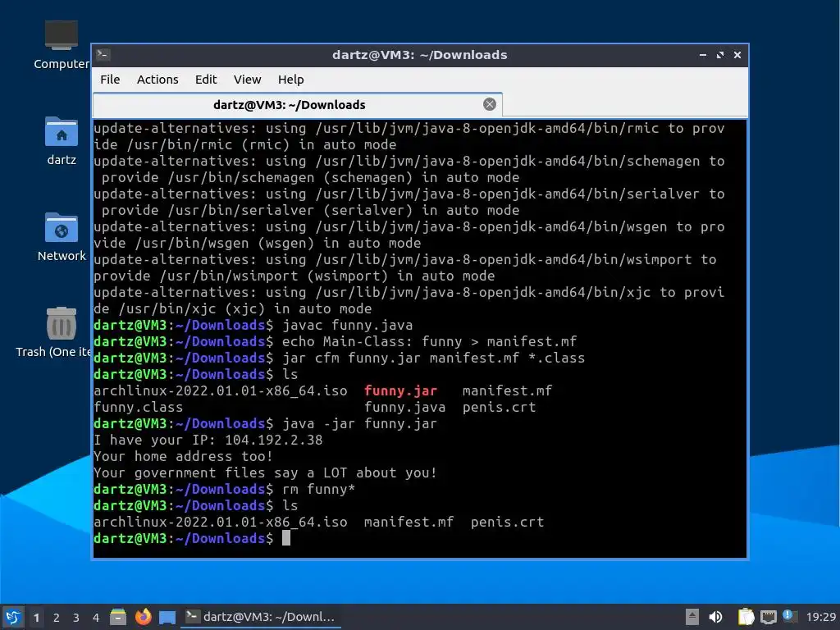The width and height of the screenshot is (840, 630).
Task: Select the dartz@VM3: ~/Downloads tab
Action: tap(297, 105)
